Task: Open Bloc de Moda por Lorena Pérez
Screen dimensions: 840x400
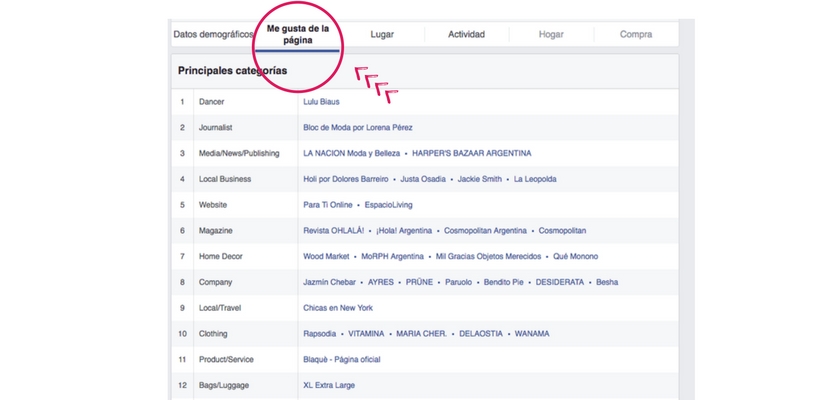Action: pyautogui.click(x=358, y=127)
